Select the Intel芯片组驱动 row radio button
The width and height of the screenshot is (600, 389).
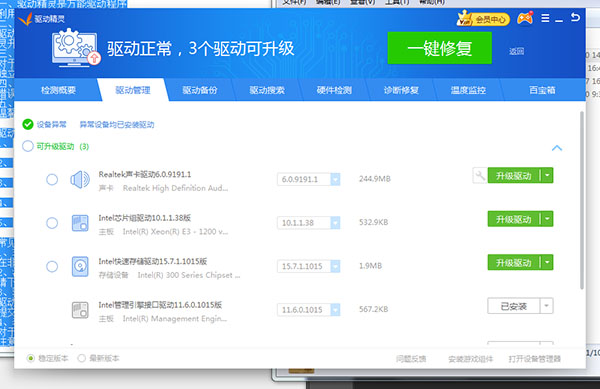(52, 223)
